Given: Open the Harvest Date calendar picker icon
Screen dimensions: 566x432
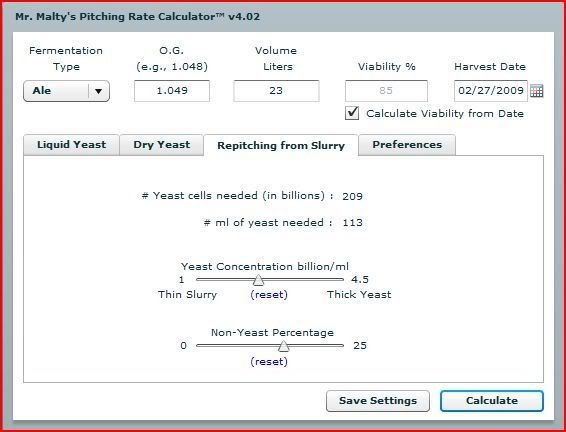Looking at the screenshot, I should click(x=536, y=91).
